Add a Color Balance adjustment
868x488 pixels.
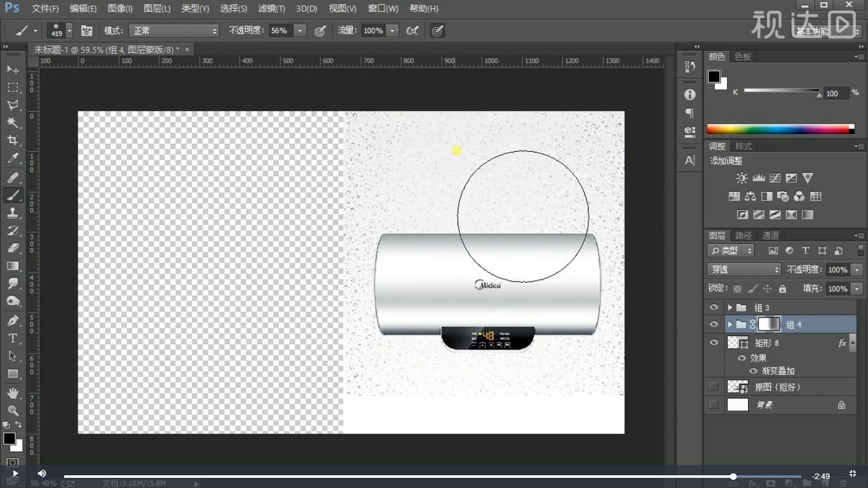point(750,196)
